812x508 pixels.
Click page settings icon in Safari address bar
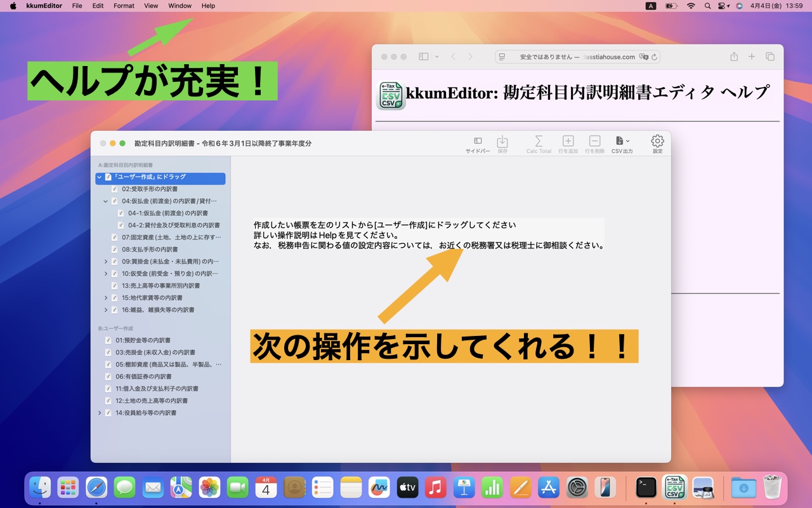(x=502, y=57)
